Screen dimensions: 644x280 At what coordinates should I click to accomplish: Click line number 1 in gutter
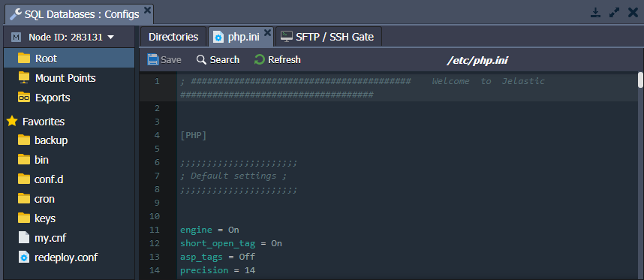(157, 81)
